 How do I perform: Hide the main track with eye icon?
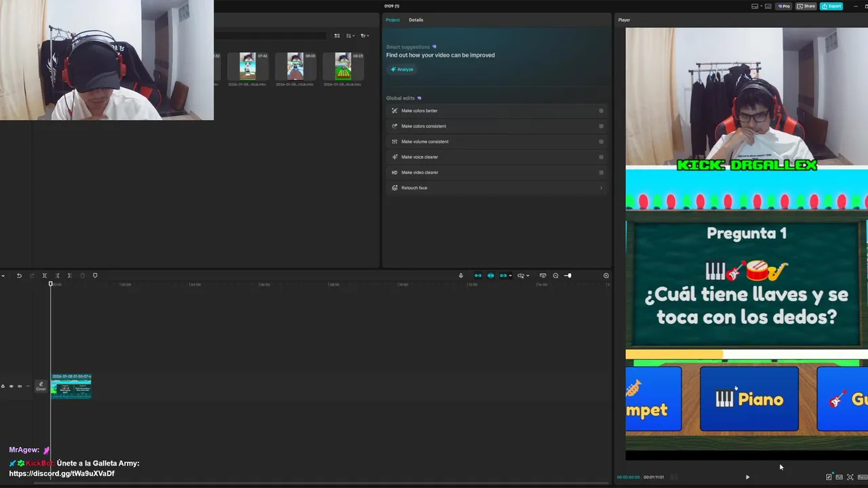pos(12,386)
